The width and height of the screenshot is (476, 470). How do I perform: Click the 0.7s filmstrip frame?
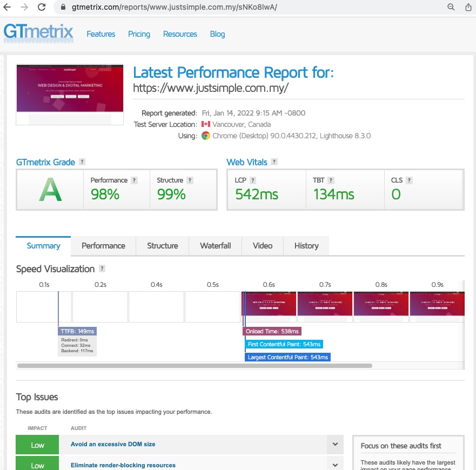(x=325, y=307)
